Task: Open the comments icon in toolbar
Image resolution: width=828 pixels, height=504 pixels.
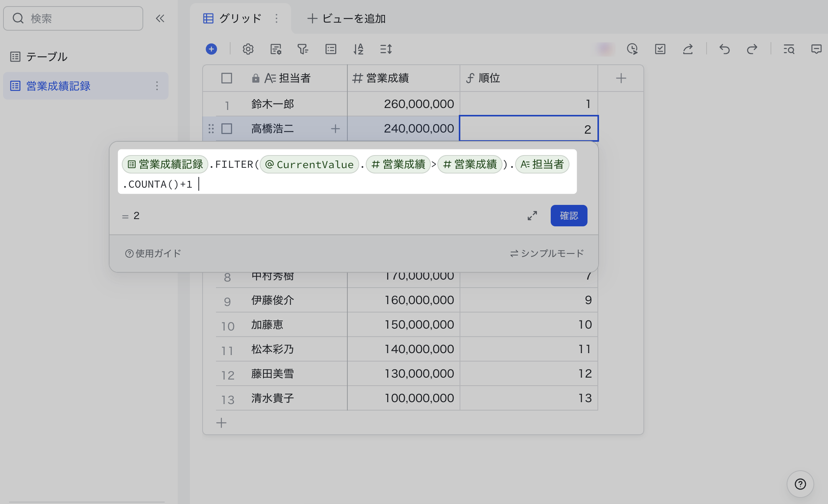Action: [x=816, y=49]
